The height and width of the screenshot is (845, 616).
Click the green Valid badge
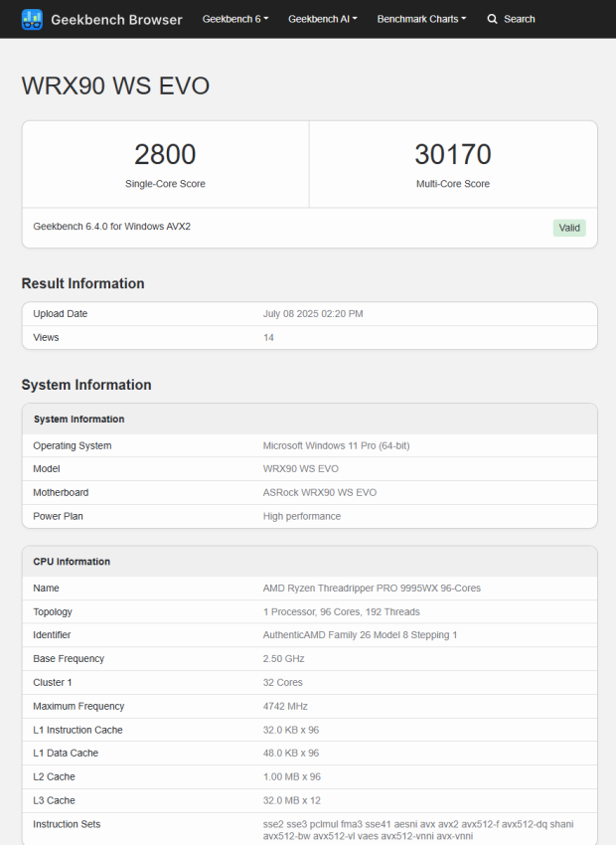569,228
